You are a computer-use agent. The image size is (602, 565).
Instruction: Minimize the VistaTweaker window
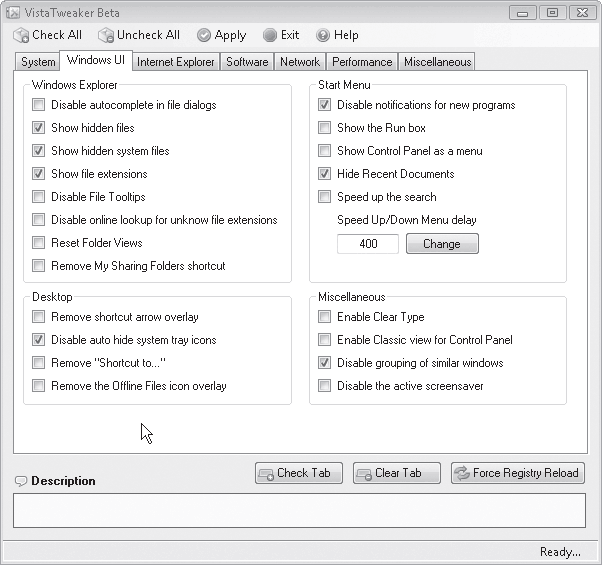tap(522, 13)
